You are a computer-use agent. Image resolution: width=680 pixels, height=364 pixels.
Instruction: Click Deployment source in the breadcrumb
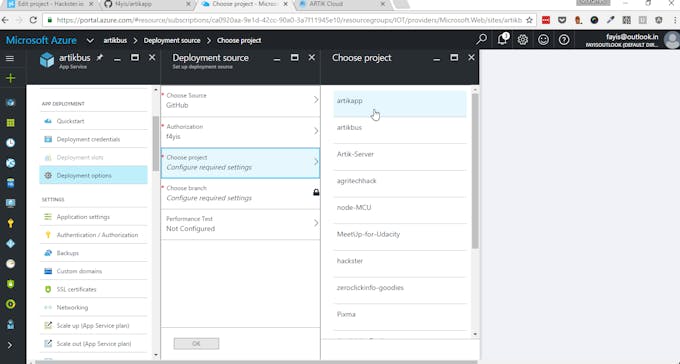[x=172, y=40]
